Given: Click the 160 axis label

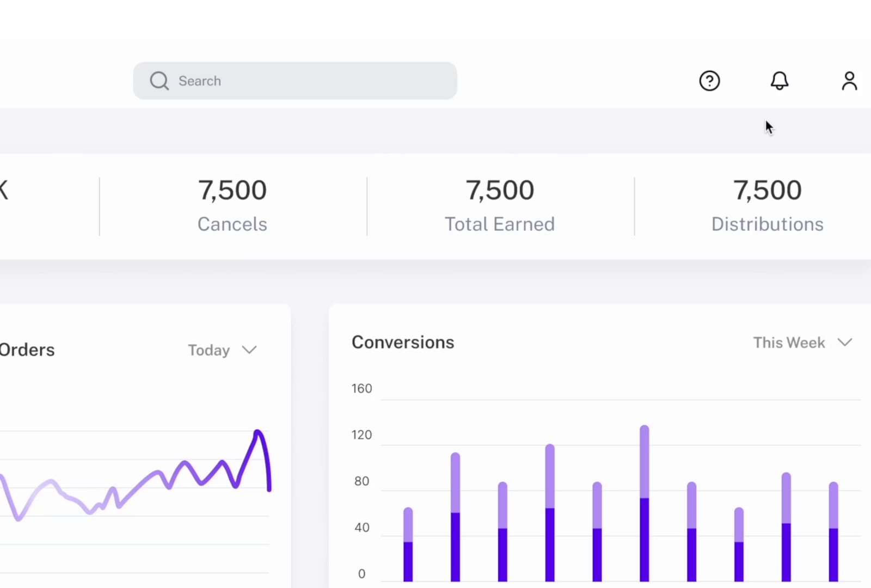Looking at the screenshot, I should pyautogui.click(x=361, y=389).
